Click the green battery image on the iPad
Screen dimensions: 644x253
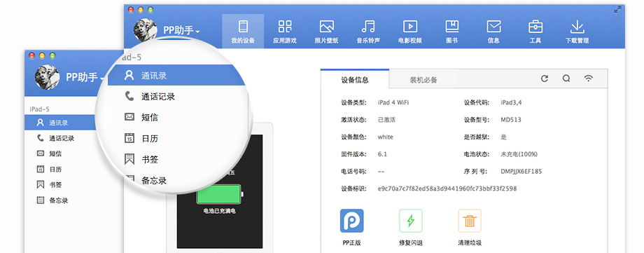pyautogui.click(x=220, y=193)
